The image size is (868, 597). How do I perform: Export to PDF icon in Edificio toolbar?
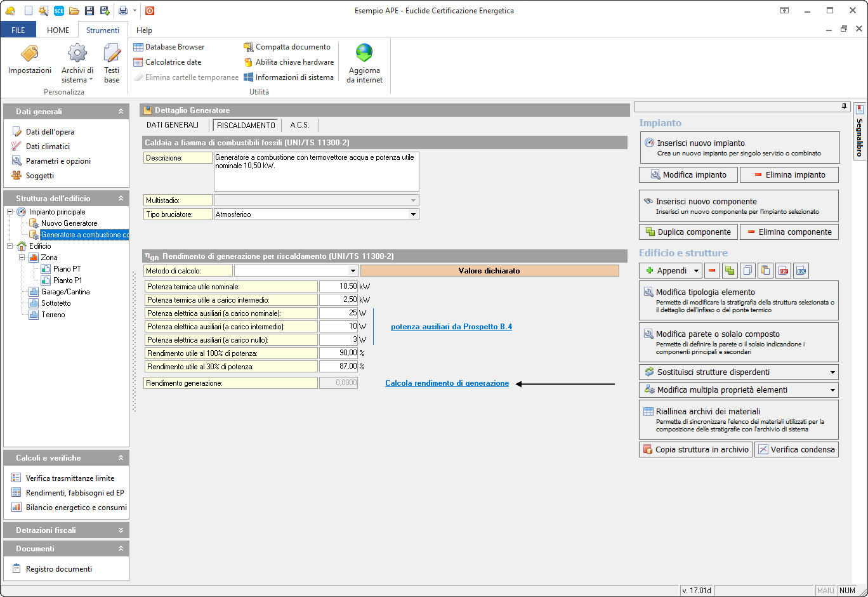pyautogui.click(x=783, y=271)
